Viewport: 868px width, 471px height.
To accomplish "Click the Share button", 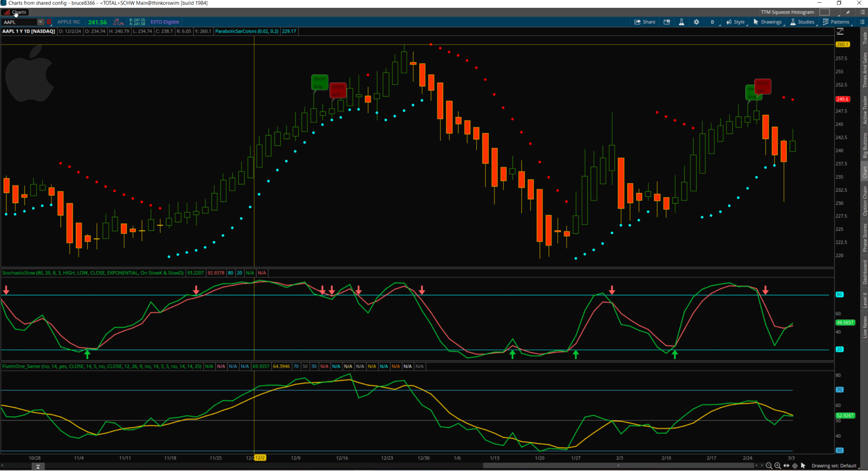I will pyautogui.click(x=645, y=22).
